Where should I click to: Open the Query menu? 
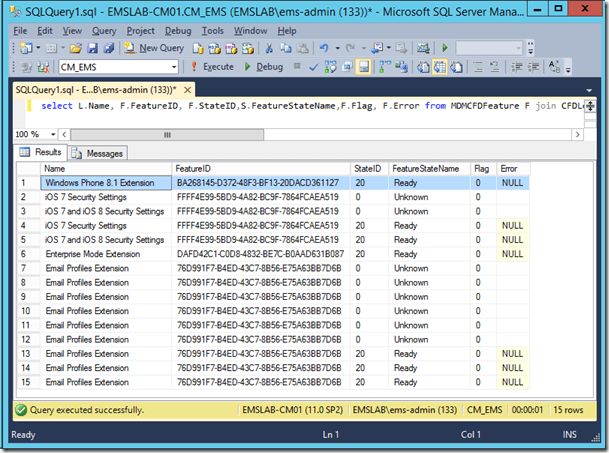tap(104, 31)
